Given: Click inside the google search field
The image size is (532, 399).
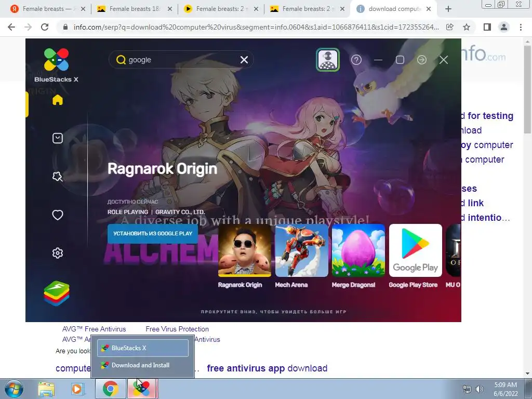Looking at the screenshot, I should point(181,60).
